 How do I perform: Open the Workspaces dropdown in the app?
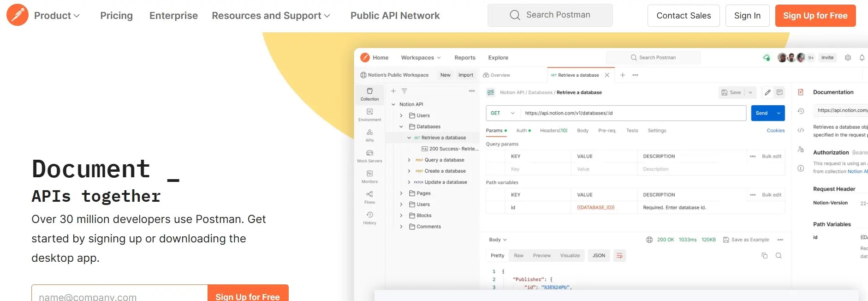point(421,58)
